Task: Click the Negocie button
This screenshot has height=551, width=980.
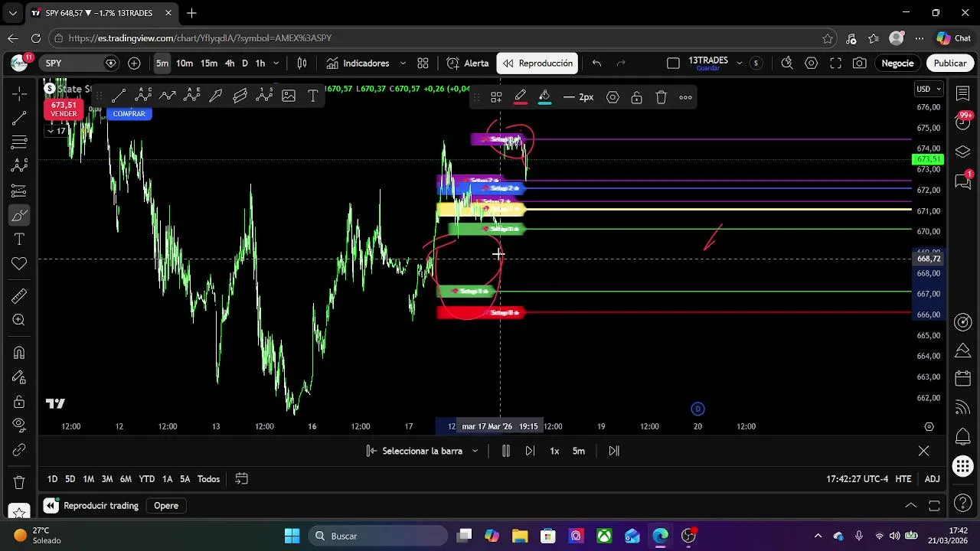Action: click(898, 64)
